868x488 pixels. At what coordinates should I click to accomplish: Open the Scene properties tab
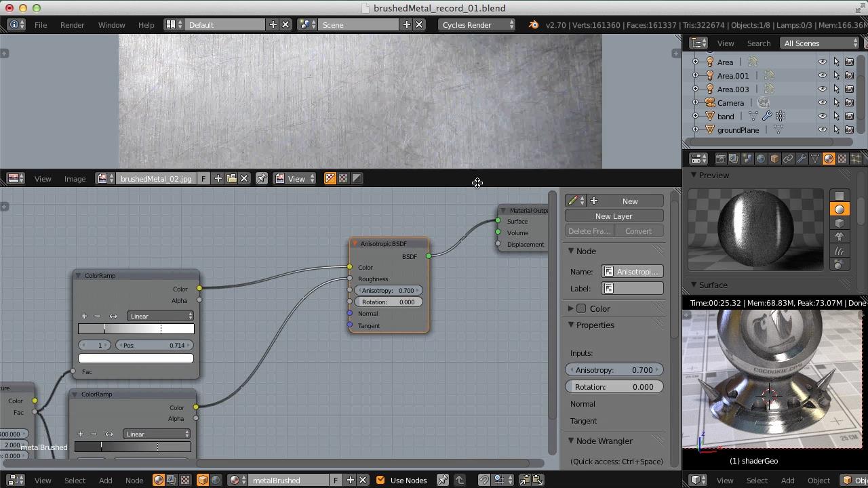[x=747, y=159]
